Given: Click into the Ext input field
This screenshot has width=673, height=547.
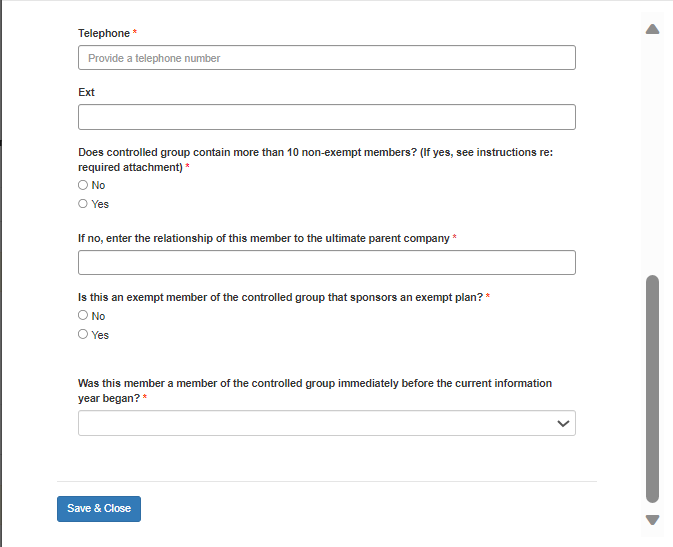Looking at the screenshot, I should tap(326, 117).
